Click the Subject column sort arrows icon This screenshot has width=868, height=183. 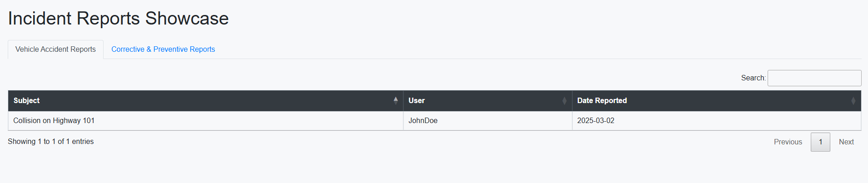coord(396,100)
